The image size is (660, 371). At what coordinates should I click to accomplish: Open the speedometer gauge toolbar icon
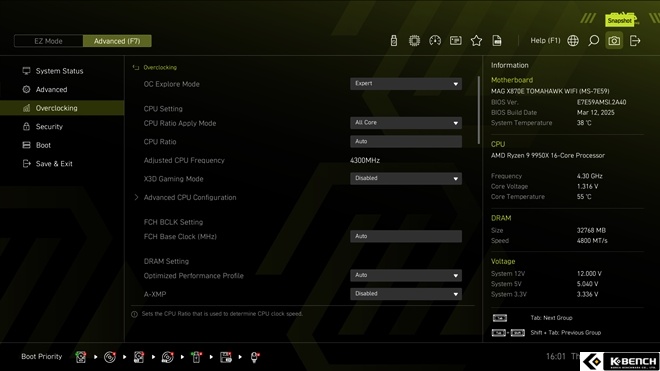click(435, 41)
